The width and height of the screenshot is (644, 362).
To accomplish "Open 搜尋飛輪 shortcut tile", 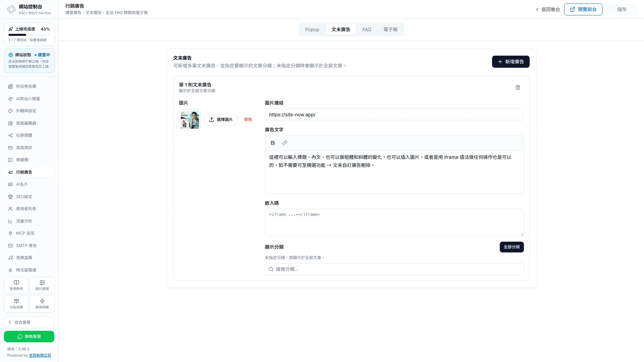I will pos(42,304).
